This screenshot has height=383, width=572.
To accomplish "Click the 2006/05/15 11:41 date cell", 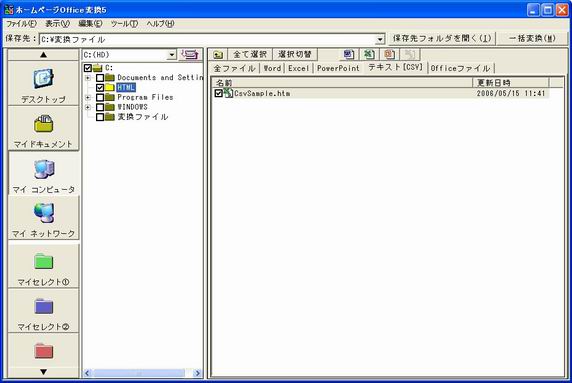I will coord(511,93).
